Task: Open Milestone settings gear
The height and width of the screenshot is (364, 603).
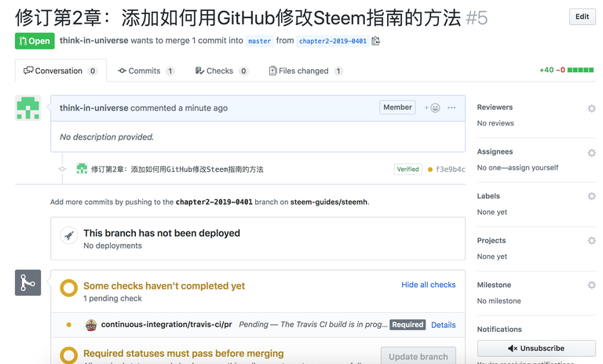Action: click(x=591, y=285)
